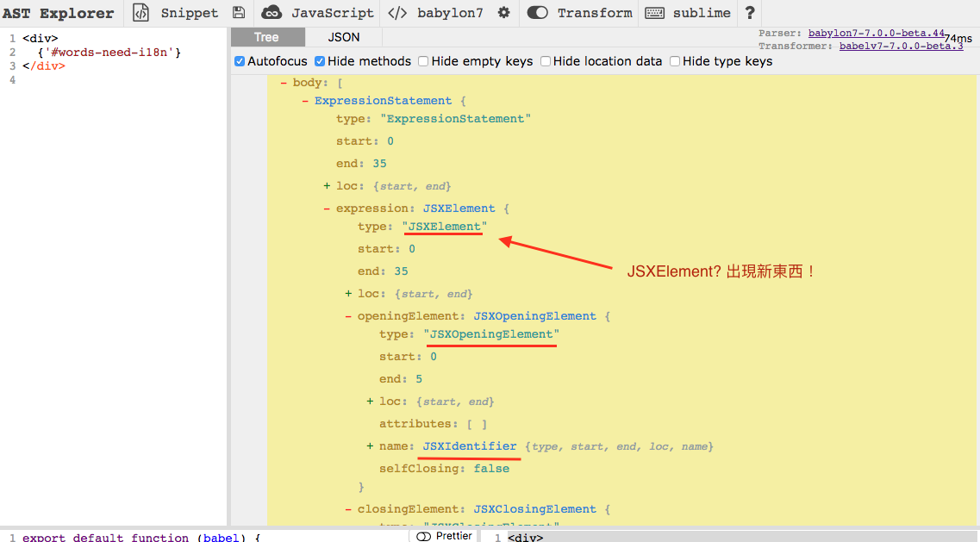Click the JSXOpeningElement node type name
The width and height of the screenshot is (980, 542).
point(535,316)
